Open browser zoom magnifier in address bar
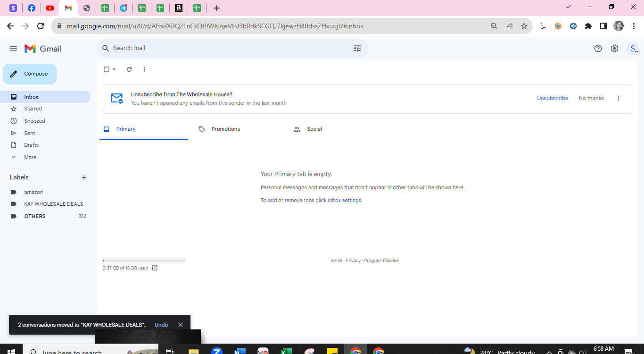Screen dimensions: 644x354 494,26
